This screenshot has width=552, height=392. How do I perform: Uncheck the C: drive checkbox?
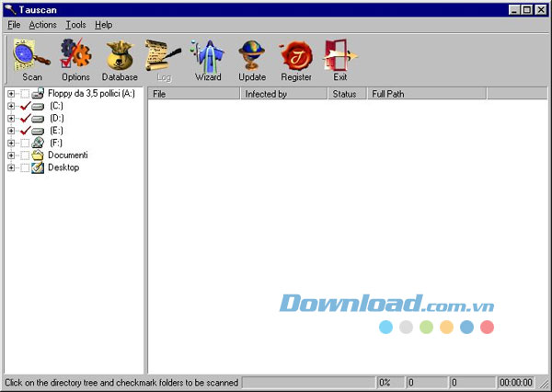click(26, 106)
